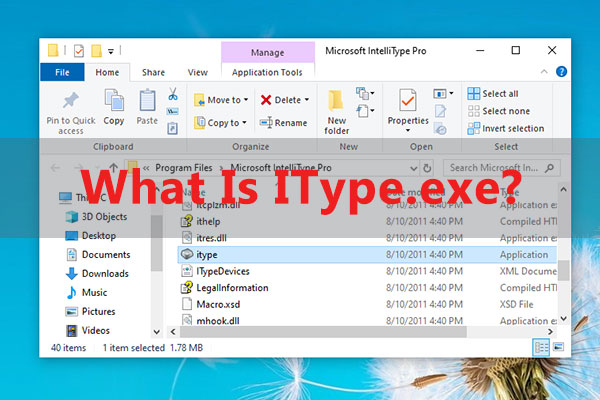Click the horizontal scrollbar right arrow
600x400 pixels.
point(550,332)
